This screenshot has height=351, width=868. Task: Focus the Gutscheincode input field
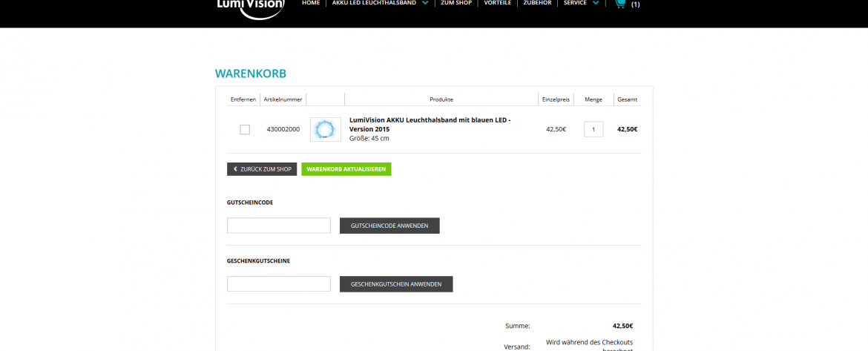279,226
